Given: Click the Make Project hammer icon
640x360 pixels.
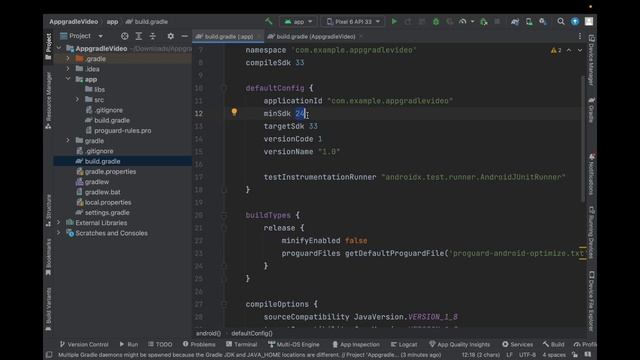Looking at the screenshot, I should click(269, 21).
